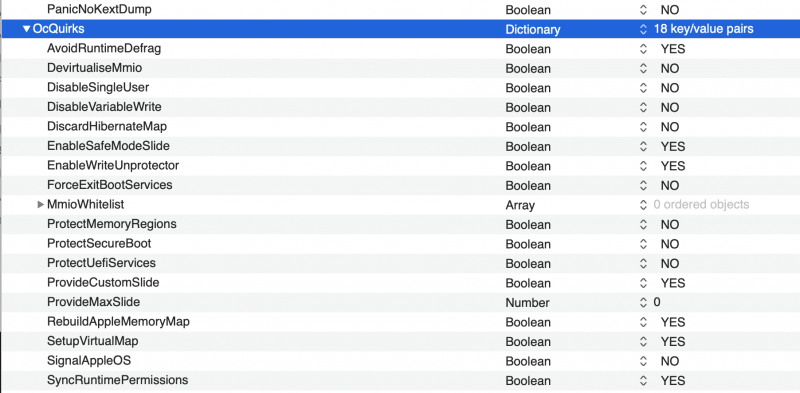The image size is (800, 393).
Task: Open type stepper for MmioWhitelist row
Action: click(643, 205)
